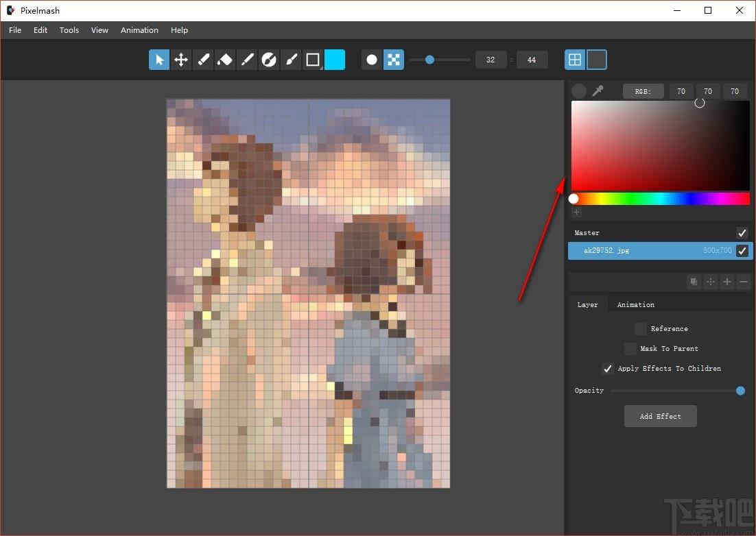The image size is (756, 536).
Task: Edit the blue channel value field
Action: 735,91
